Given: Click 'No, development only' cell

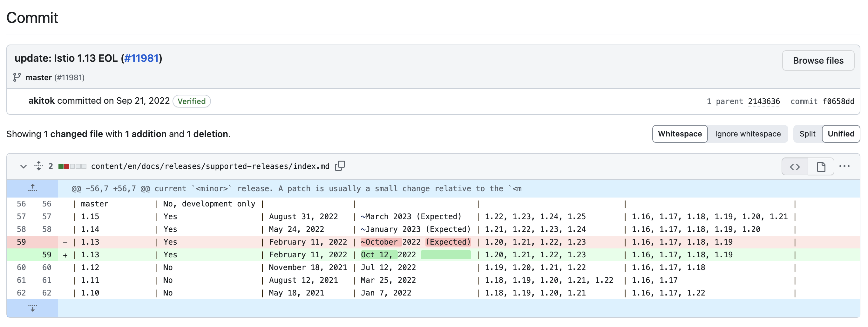Looking at the screenshot, I should click(x=209, y=204).
